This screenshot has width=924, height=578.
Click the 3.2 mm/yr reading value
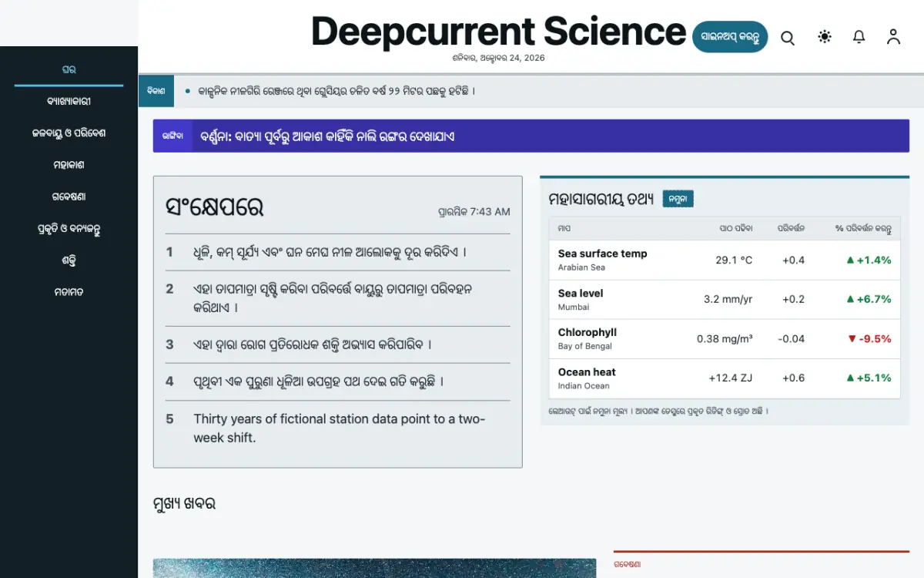728,299
